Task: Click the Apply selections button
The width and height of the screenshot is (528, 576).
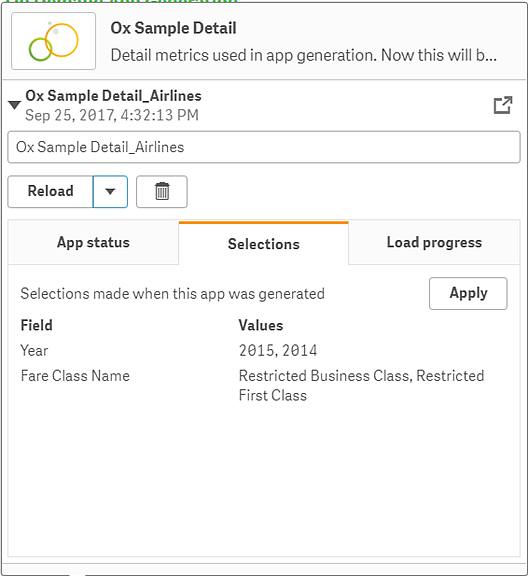Action: [x=468, y=293]
